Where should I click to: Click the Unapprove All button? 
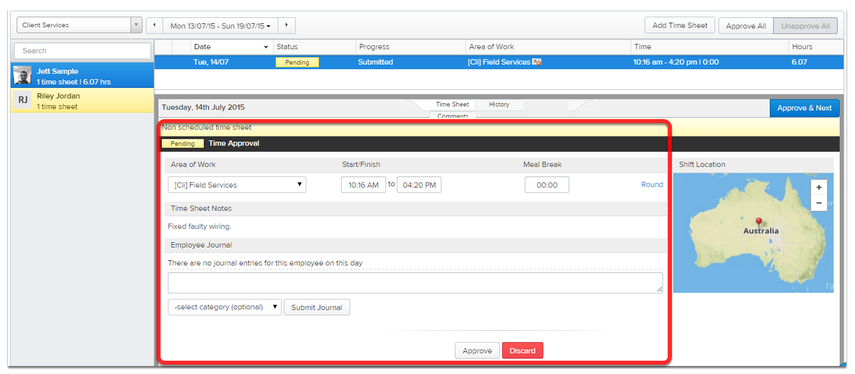pos(805,26)
